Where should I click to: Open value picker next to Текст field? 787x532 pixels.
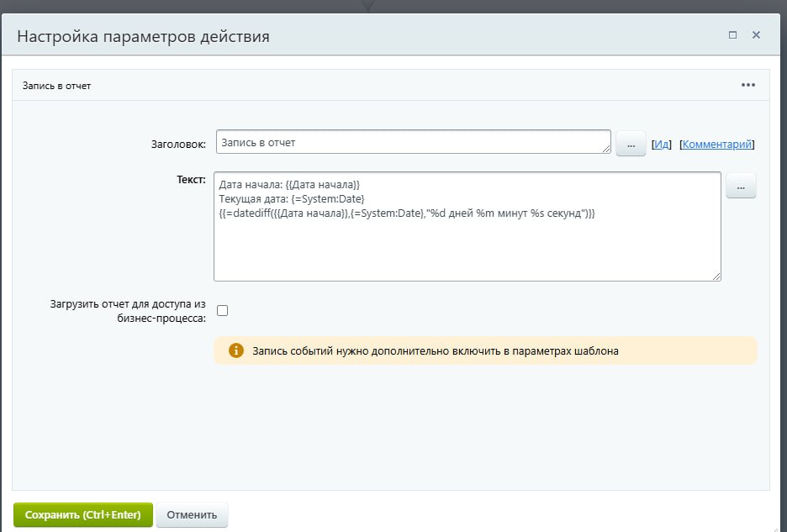coord(741,187)
